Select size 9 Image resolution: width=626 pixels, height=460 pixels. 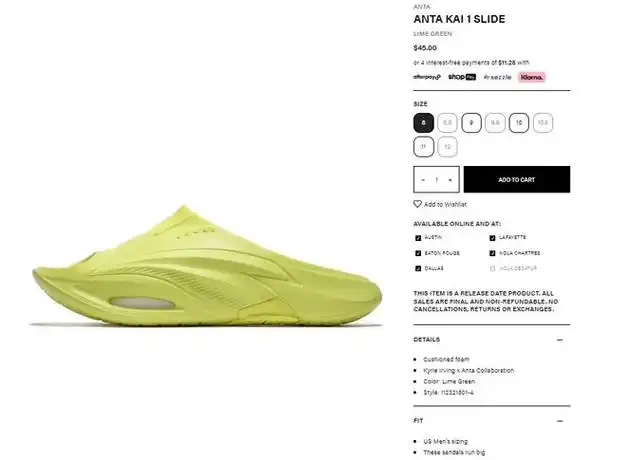(x=471, y=123)
